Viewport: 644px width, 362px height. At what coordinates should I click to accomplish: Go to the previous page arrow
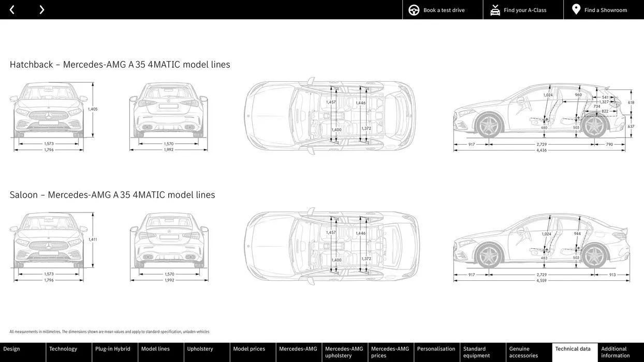(x=12, y=10)
